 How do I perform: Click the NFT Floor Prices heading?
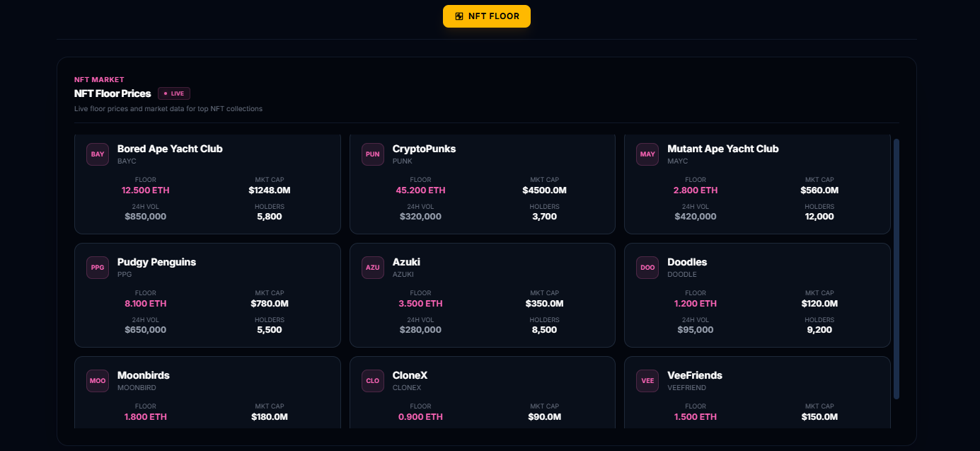[x=113, y=93]
